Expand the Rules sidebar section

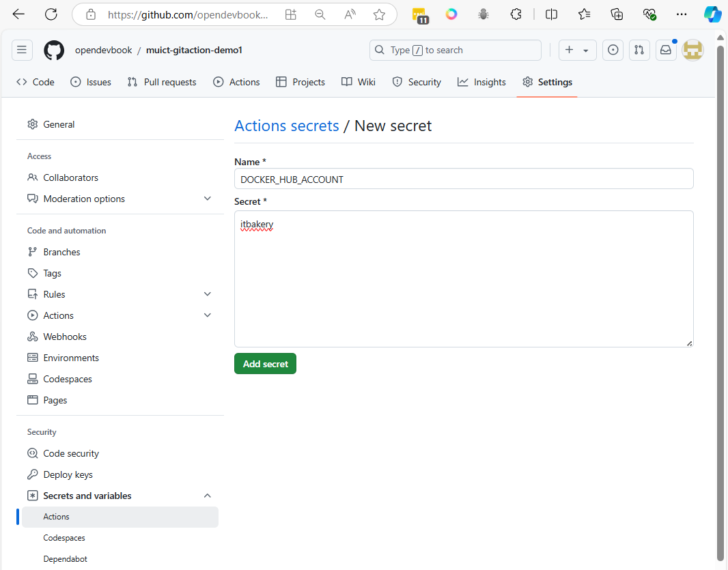[208, 294]
